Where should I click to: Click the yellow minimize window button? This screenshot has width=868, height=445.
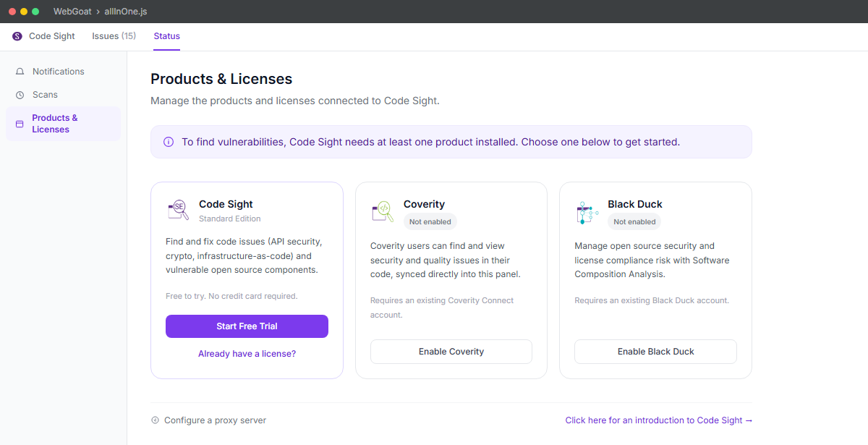24,12
